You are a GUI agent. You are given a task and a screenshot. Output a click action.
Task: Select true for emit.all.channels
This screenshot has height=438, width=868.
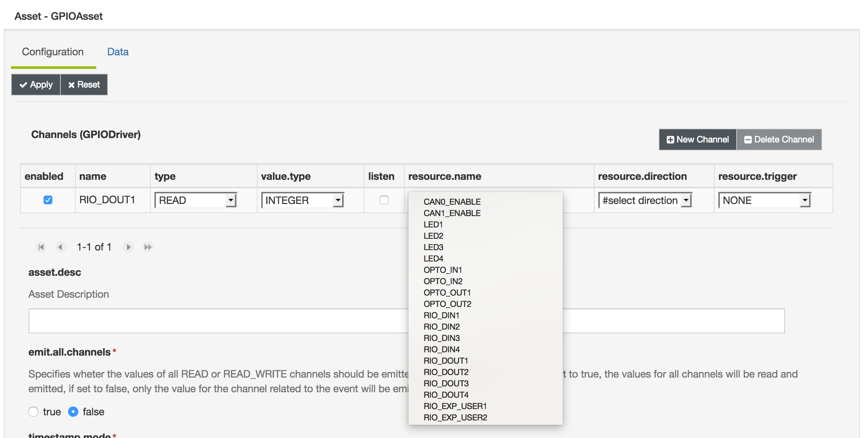[x=33, y=412]
